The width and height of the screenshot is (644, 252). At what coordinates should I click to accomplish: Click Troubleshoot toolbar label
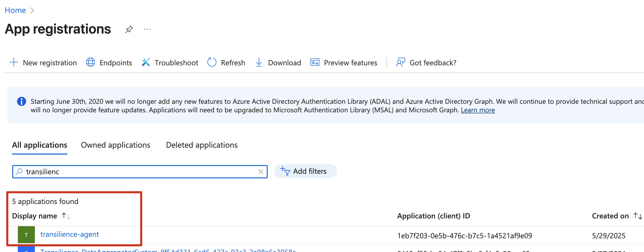[x=177, y=63]
